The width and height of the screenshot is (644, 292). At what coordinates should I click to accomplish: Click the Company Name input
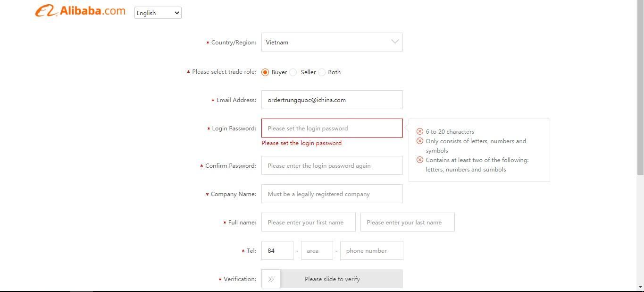point(332,194)
